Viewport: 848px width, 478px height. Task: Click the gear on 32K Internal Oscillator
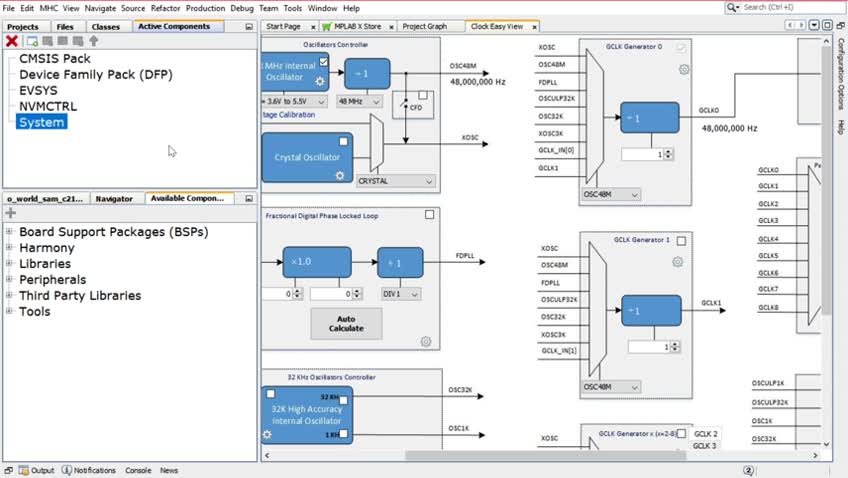268,435
